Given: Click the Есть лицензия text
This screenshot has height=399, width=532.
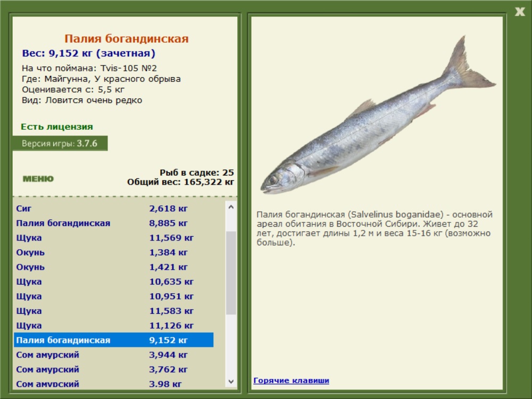Looking at the screenshot, I should (57, 127).
